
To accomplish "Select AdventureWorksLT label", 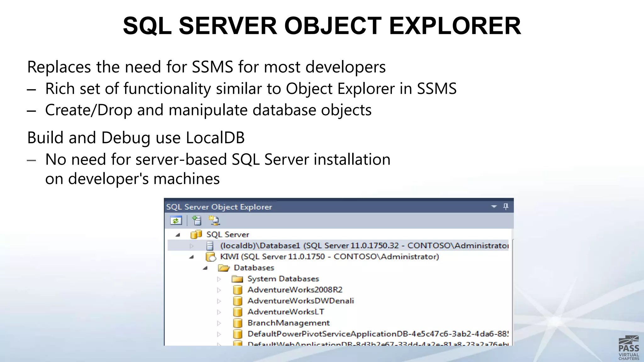I will [286, 312].
